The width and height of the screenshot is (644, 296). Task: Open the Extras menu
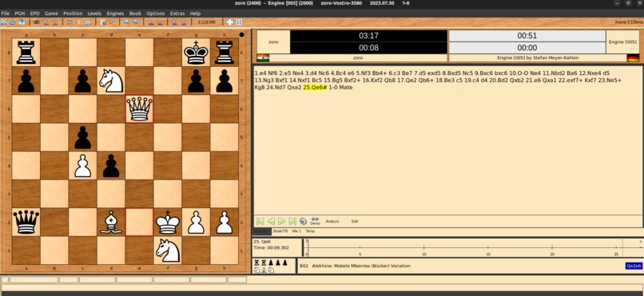[x=178, y=14]
